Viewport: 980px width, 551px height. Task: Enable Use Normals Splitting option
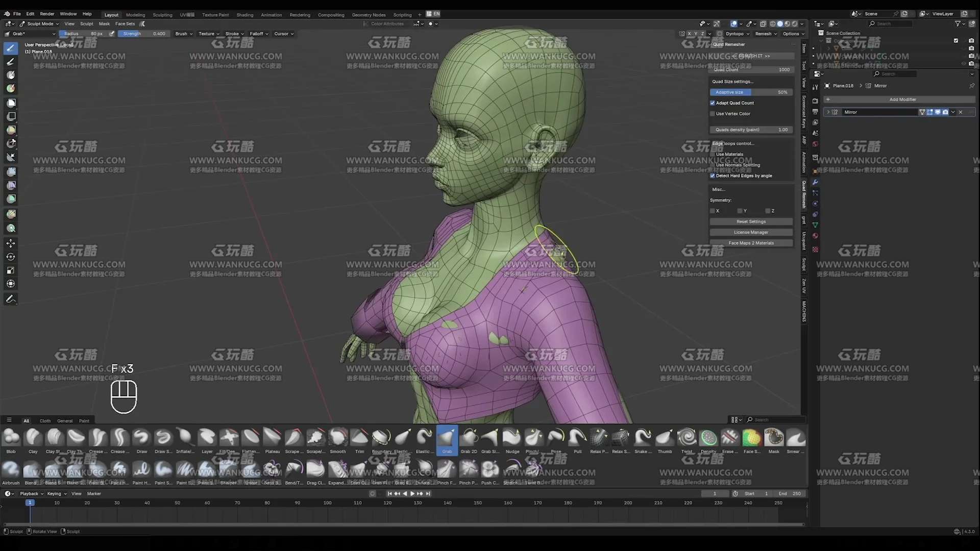[x=713, y=165]
